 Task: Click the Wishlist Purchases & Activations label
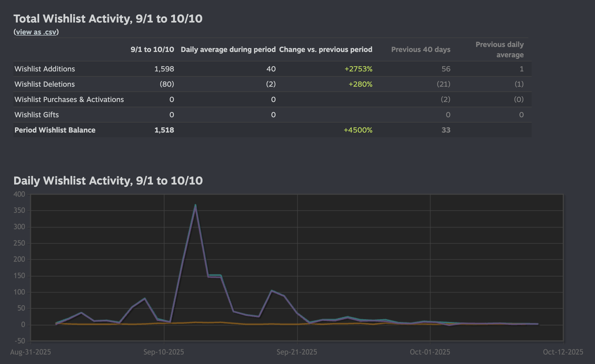point(69,99)
